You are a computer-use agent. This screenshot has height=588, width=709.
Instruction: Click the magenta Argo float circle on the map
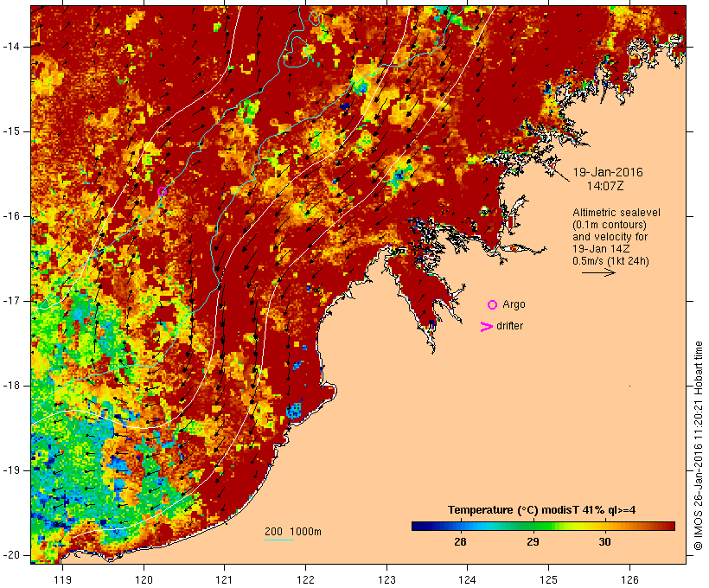[162, 192]
